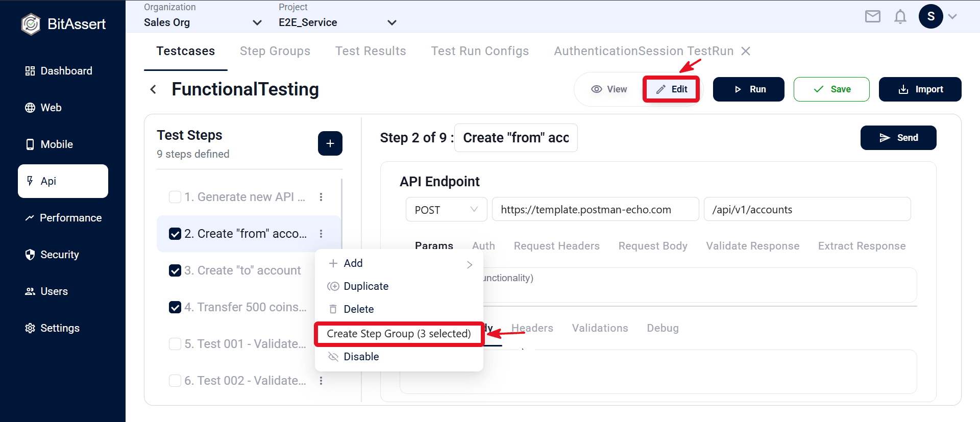Open Settings in the sidebar
The width and height of the screenshot is (980, 422).
[x=52, y=328]
